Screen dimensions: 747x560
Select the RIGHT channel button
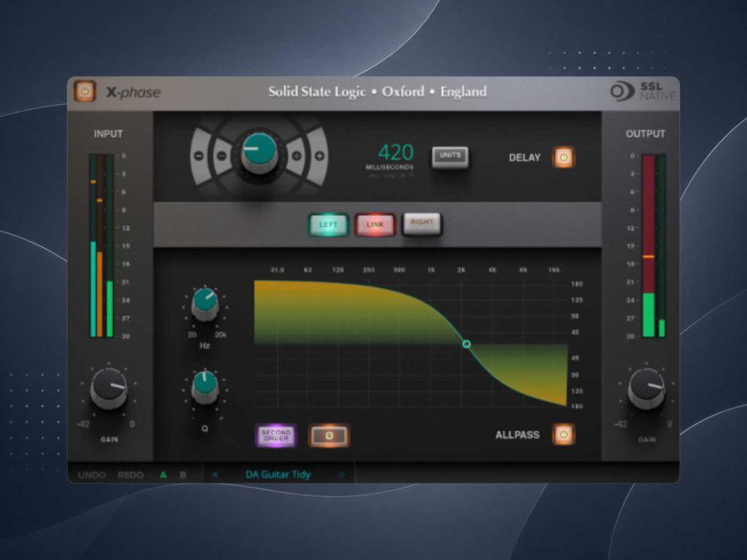pyautogui.click(x=422, y=223)
